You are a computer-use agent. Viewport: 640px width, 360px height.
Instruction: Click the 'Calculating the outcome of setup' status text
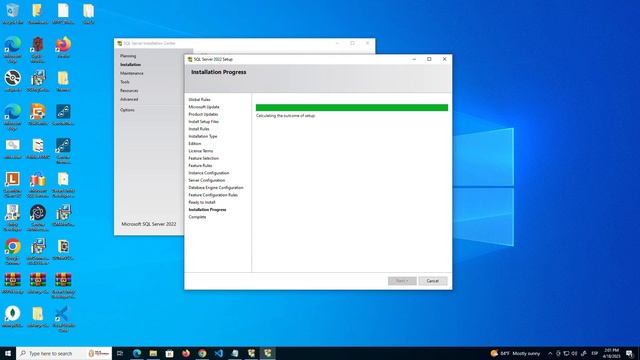[286, 116]
